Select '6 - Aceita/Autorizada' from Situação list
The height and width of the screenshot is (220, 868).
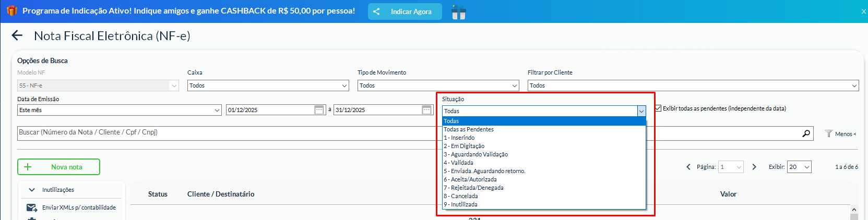pyautogui.click(x=470, y=179)
